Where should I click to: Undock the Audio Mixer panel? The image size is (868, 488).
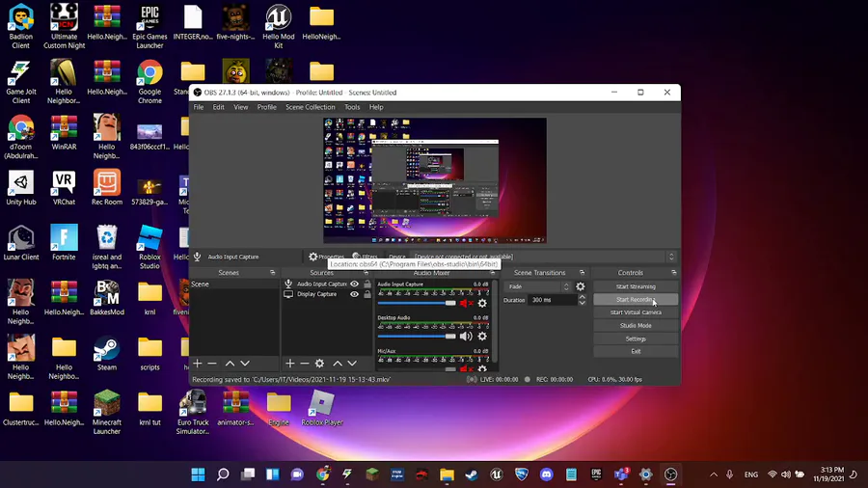click(493, 273)
